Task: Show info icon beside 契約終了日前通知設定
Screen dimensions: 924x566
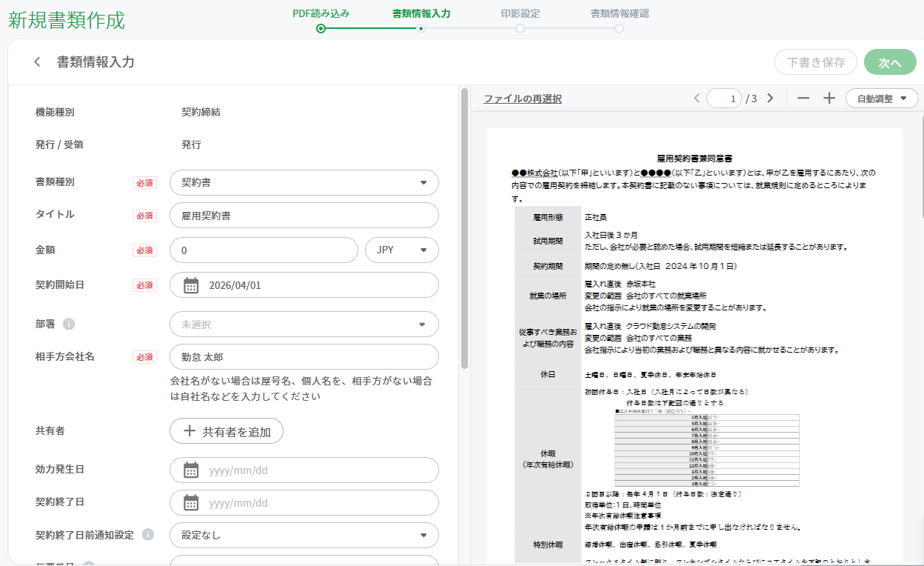Action: (x=148, y=534)
